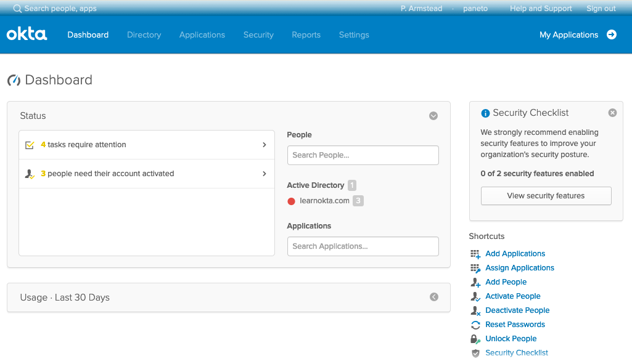Open the 3 people need activation row
The image size is (632, 364).
[147, 174]
